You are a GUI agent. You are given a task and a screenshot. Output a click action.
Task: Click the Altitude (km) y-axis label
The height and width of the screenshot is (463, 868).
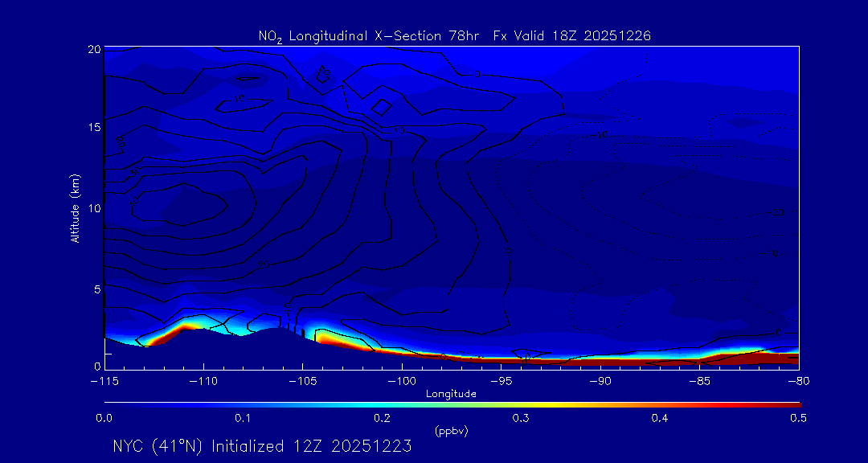pos(75,207)
